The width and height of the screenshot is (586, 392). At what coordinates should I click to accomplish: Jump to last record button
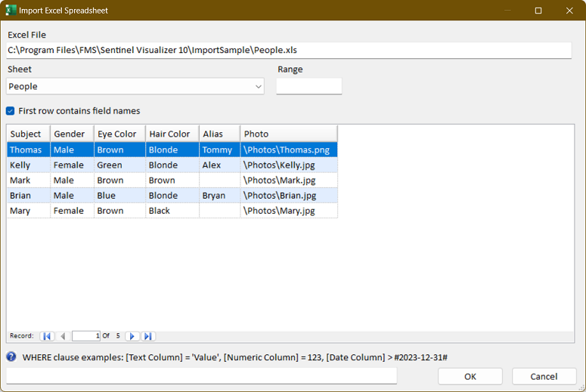click(148, 336)
